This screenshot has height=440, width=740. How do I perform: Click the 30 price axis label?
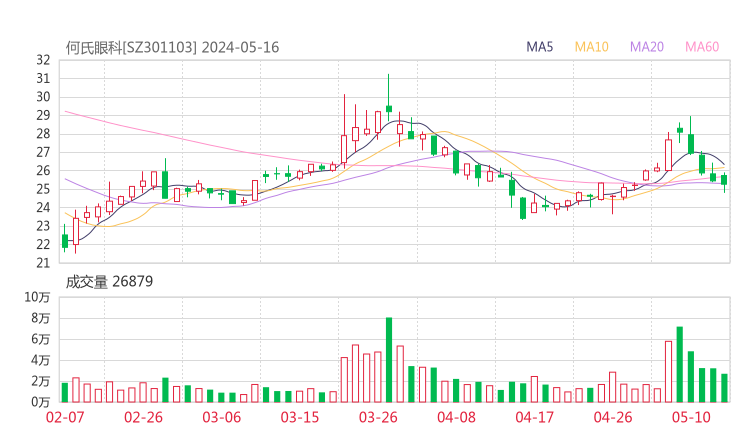[43, 97]
